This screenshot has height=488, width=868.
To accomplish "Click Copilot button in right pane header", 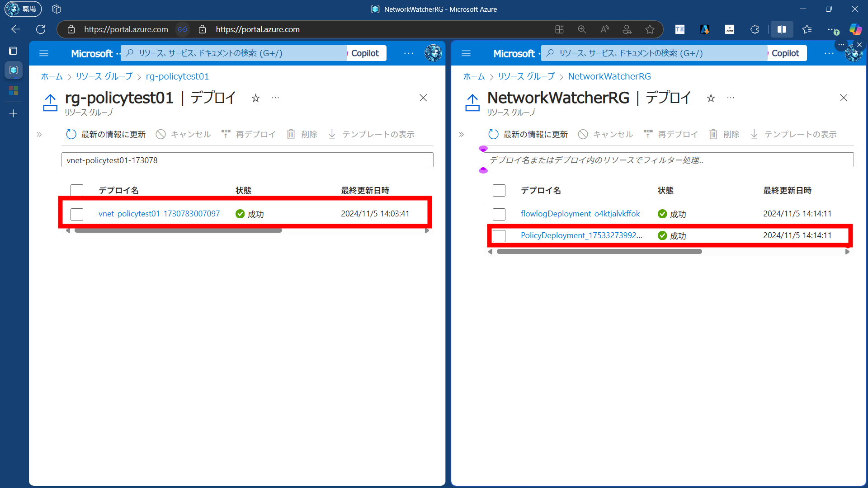I will pos(785,53).
